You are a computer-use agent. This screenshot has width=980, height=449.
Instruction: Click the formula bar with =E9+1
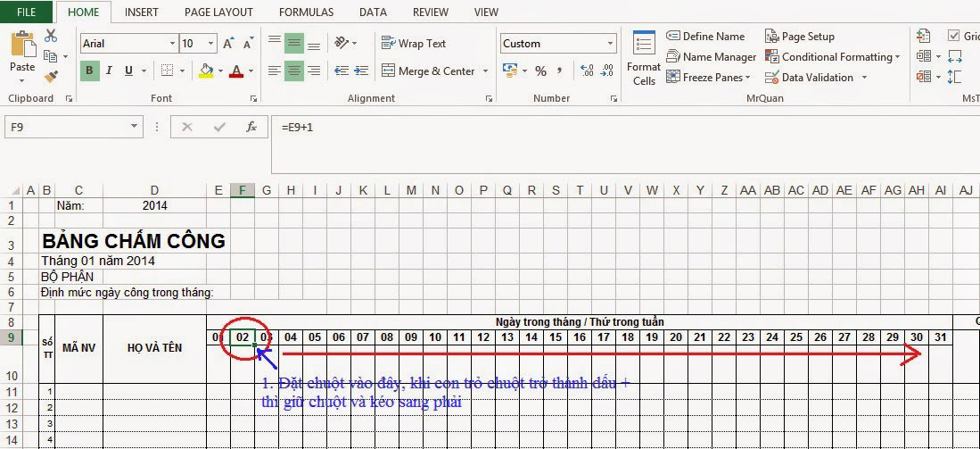coord(625,144)
